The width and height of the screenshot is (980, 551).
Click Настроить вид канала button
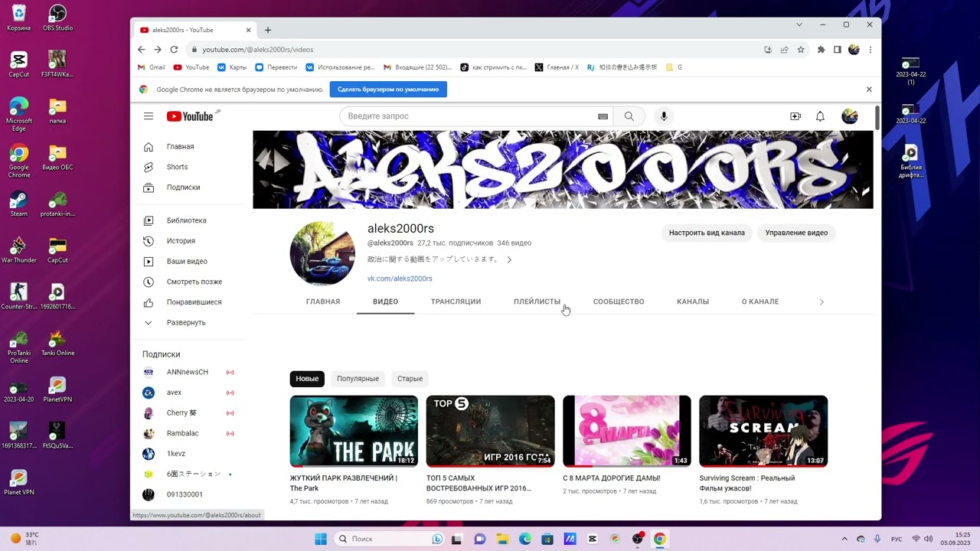tap(707, 233)
